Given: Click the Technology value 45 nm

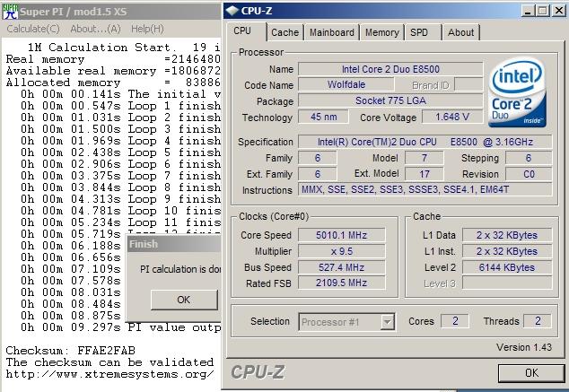Looking at the screenshot, I should point(323,117).
